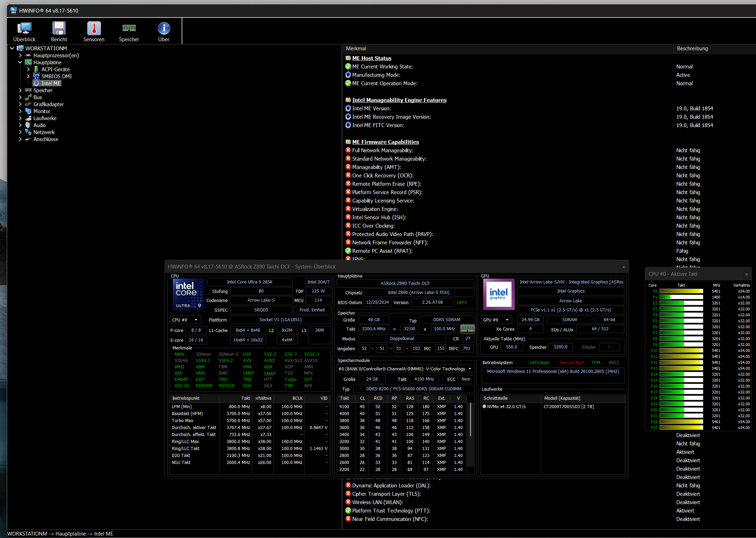Viewport: 756px width, 538px height.
Task: Click ME Current Working State green check icon
Action: (x=348, y=66)
